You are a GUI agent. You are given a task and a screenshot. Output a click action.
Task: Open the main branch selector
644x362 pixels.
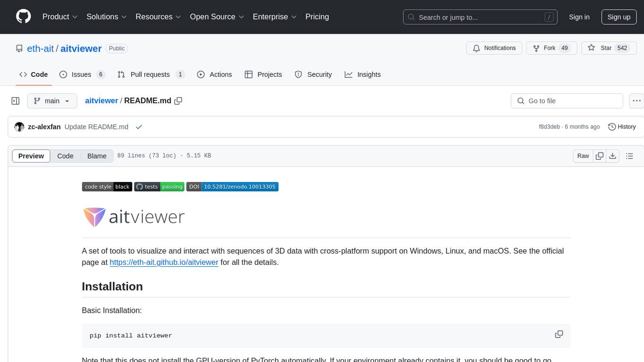coord(52,101)
